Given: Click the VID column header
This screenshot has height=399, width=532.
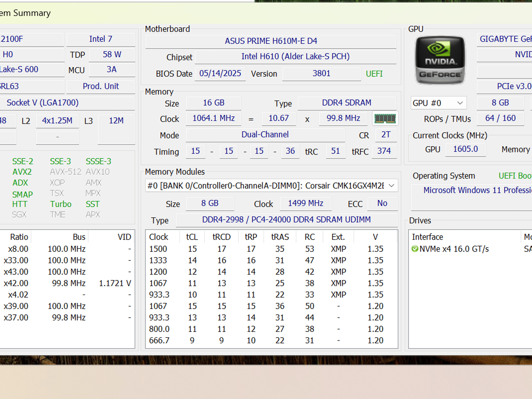Looking at the screenshot, I should [112, 237].
